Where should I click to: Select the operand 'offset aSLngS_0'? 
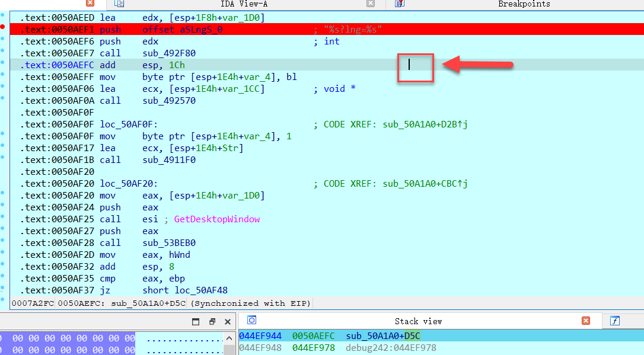[x=183, y=30]
